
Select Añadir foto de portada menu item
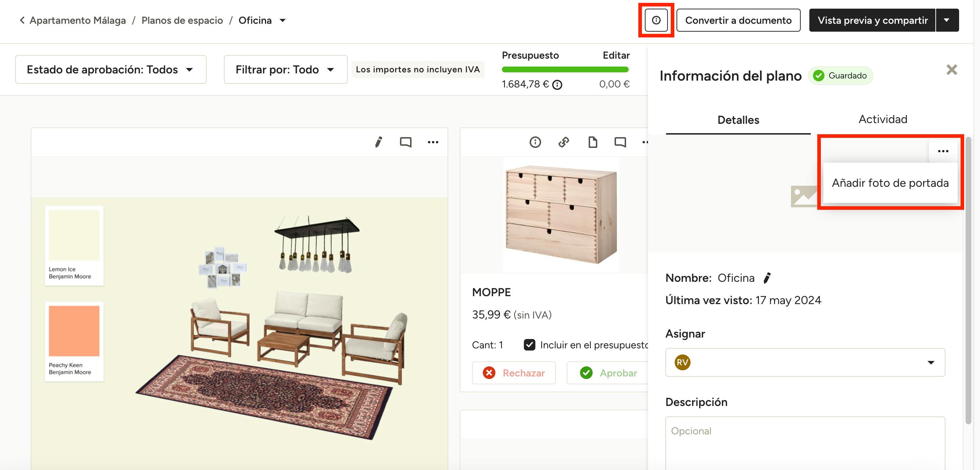[890, 183]
